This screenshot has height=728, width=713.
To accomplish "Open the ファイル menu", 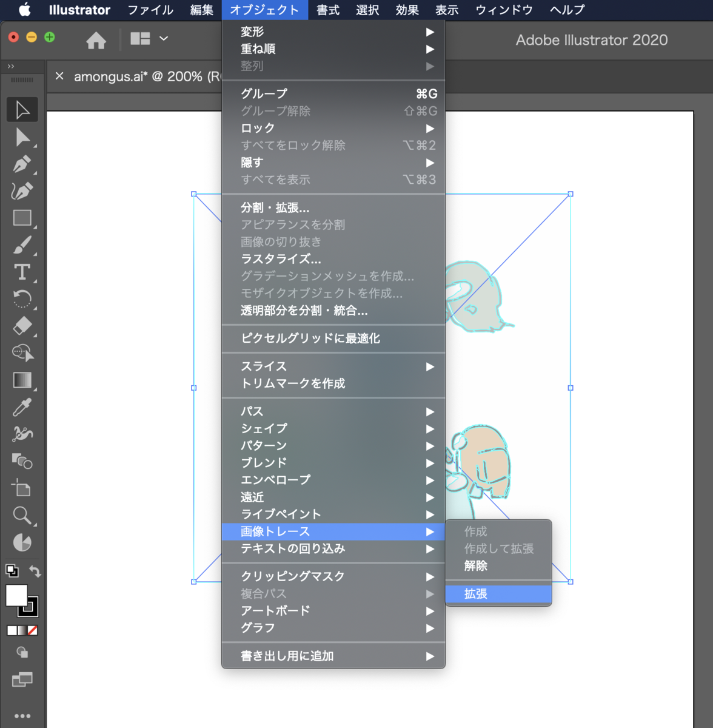I will 150,10.
